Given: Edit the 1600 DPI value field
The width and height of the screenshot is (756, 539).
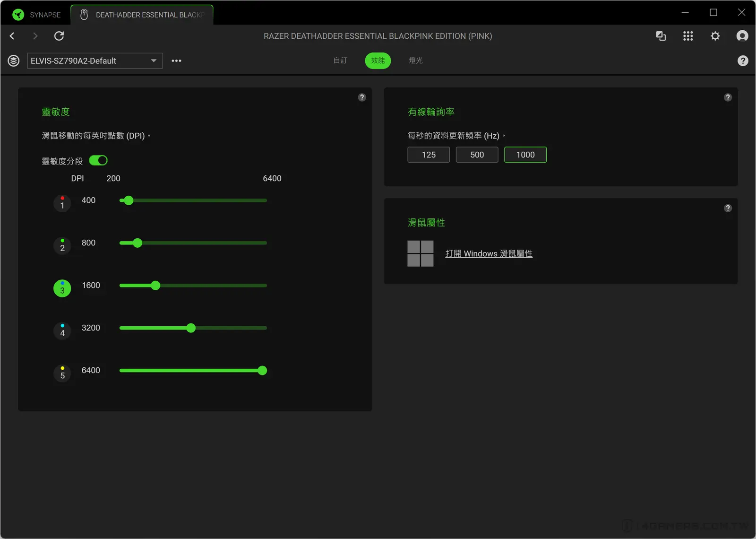Looking at the screenshot, I should click(91, 286).
